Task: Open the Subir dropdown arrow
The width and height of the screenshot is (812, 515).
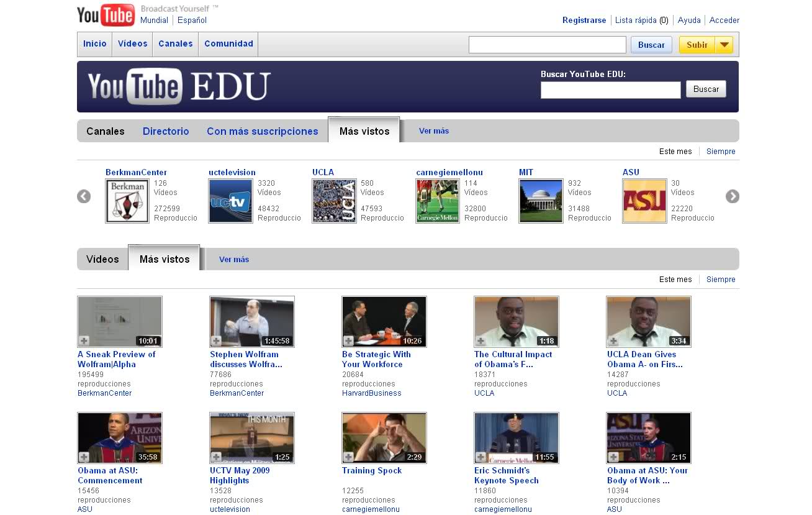Action: click(724, 45)
